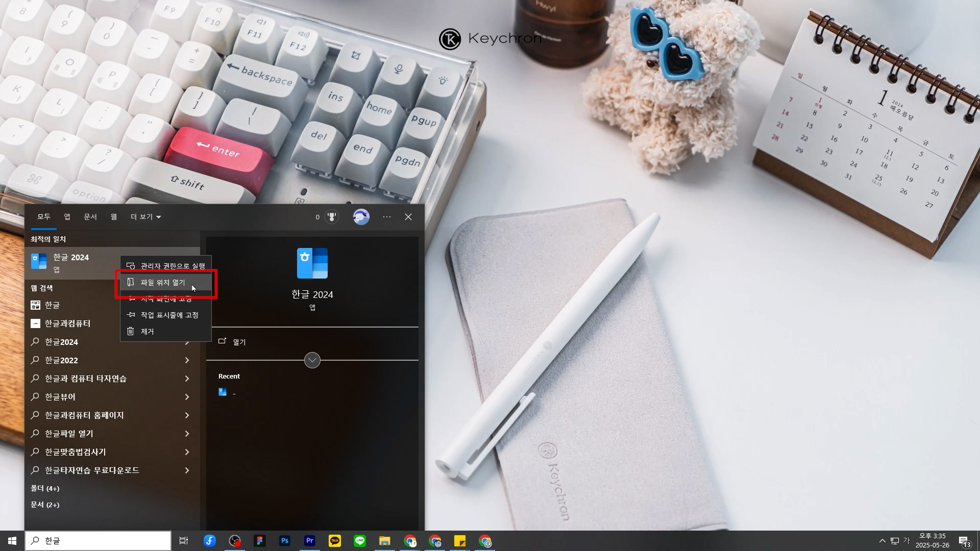Launch Photoshop from the taskbar

pyautogui.click(x=285, y=541)
